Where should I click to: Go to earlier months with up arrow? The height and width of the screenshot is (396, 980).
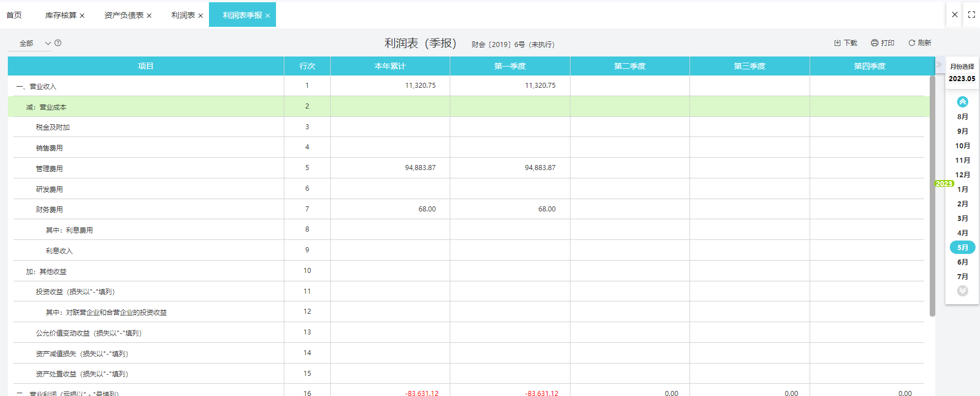(962, 102)
